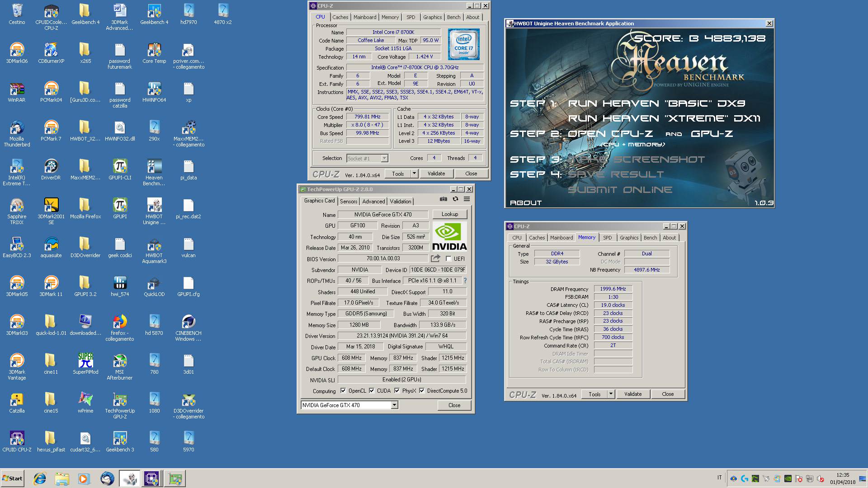The height and width of the screenshot is (488, 868).
Task: Open HWiNFO64 desktop icon
Action: [154, 93]
